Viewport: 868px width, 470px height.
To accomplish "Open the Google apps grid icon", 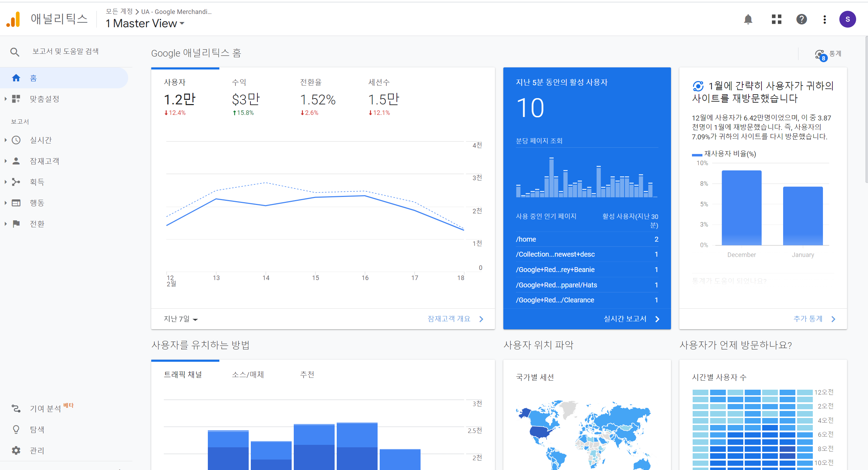I will pos(776,19).
